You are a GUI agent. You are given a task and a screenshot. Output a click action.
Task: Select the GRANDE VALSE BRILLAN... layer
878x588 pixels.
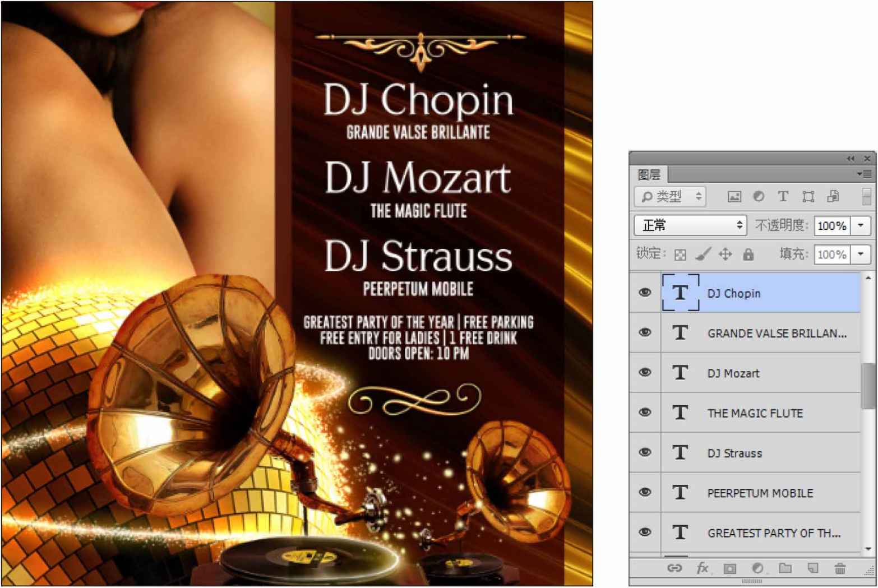777,333
